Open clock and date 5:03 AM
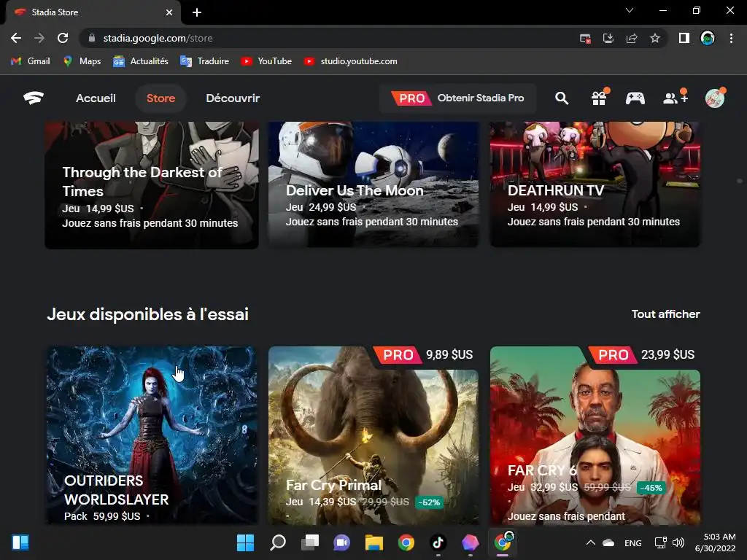This screenshot has width=747, height=560. point(716,542)
